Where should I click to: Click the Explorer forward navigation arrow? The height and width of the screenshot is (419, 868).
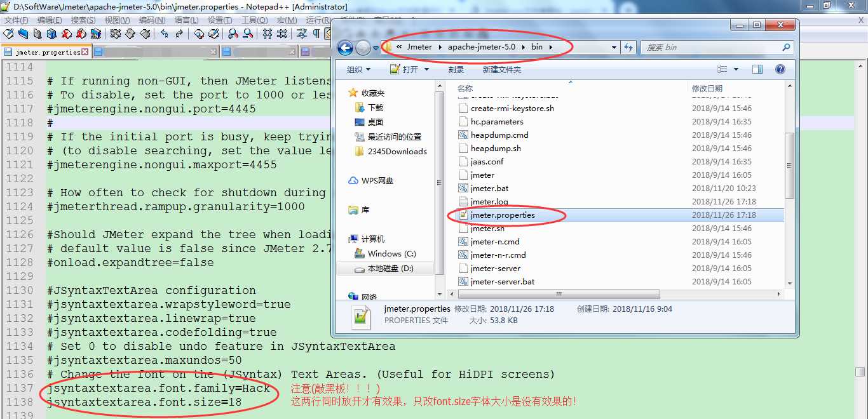pos(362,47)
